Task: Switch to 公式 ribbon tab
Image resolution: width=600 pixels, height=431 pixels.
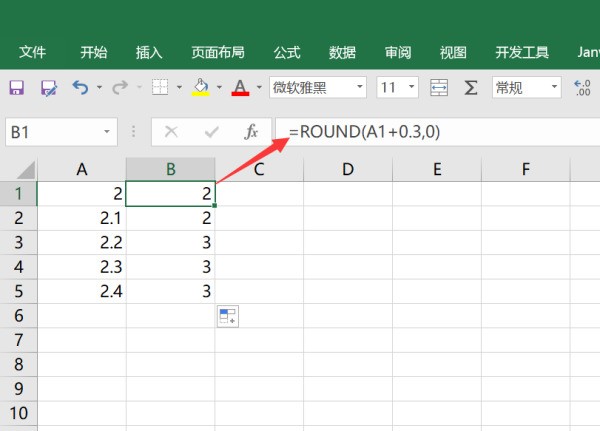Action: tap(287, 52)
